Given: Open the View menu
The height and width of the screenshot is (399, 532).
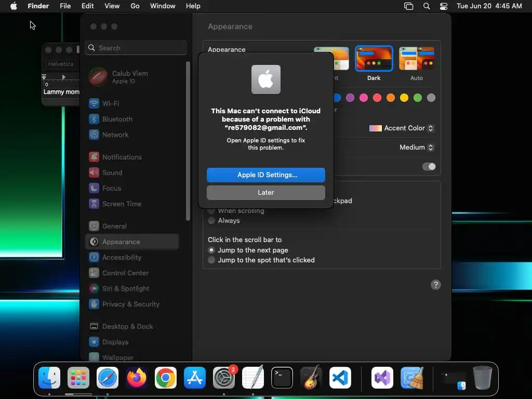Looking at the screenshot, I should click(112, 6).
